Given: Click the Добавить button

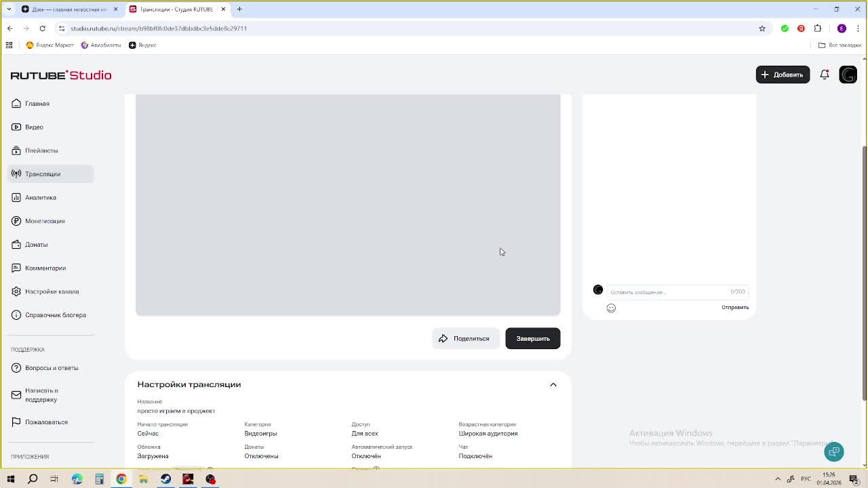Looking at the screenshot, I should (783, 75).
